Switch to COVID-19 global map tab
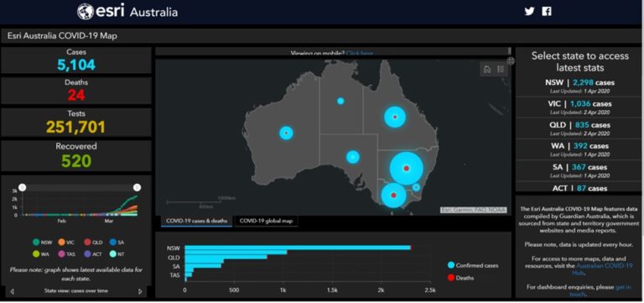This screenshot has width=644, height=303. click(x=266, y=221)
